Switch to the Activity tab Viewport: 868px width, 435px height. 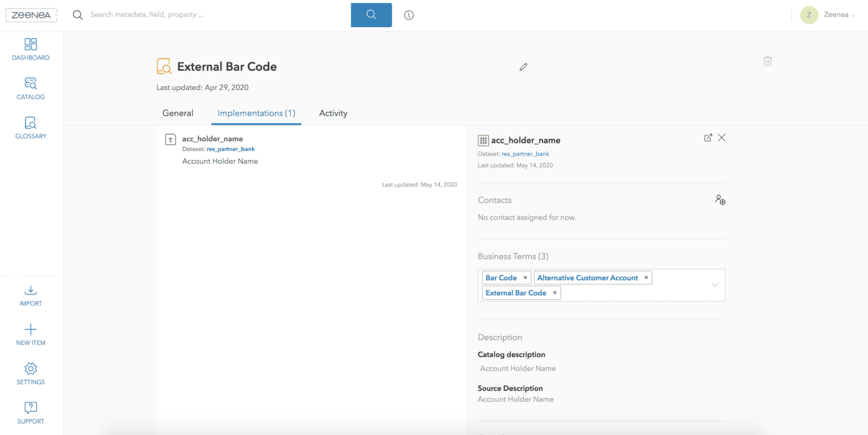click(x=333, y=113)
